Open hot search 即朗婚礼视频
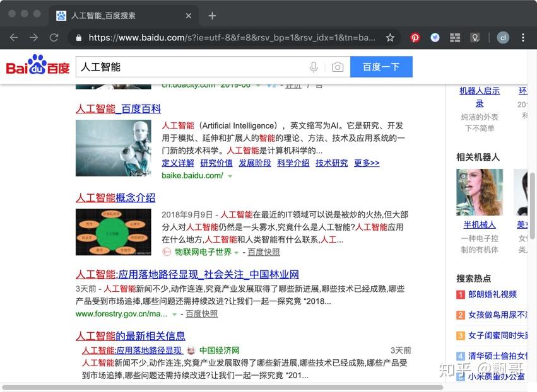The image size is (537, 392). [x=492, y=294]
